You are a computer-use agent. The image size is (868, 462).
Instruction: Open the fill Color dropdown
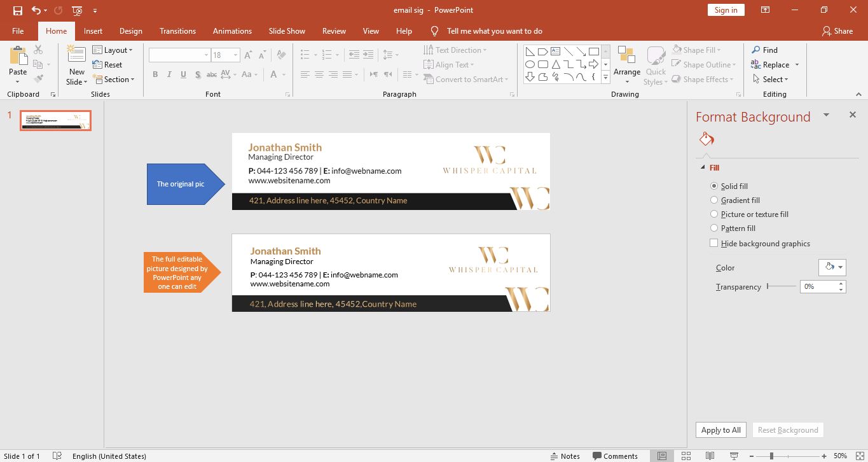click(x=832, y=267)
